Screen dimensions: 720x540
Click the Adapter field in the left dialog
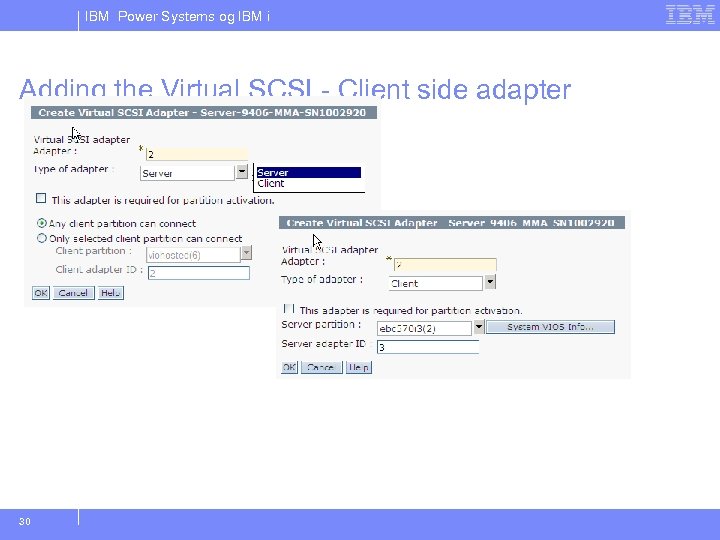click(x=197, y=154)
